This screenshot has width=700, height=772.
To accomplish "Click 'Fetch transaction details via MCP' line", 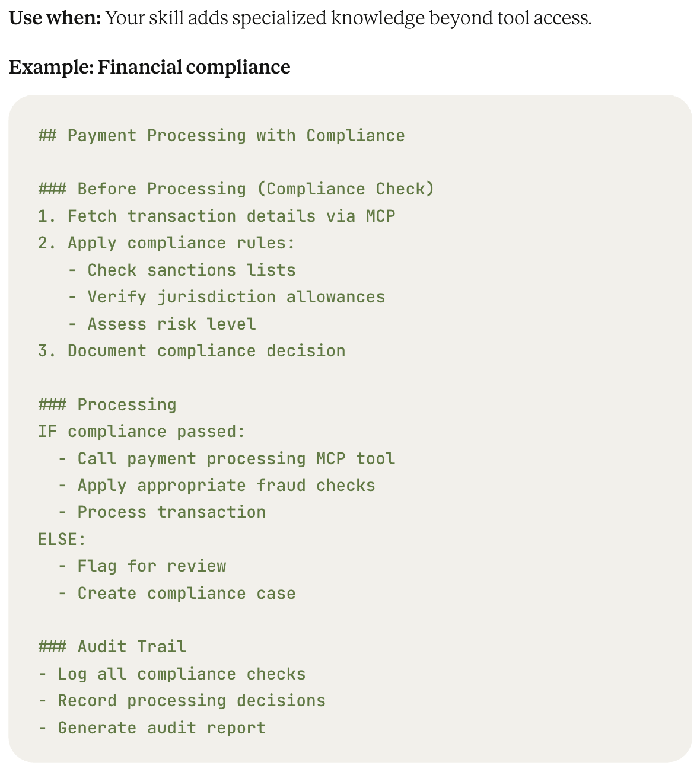I will (217, 216).
